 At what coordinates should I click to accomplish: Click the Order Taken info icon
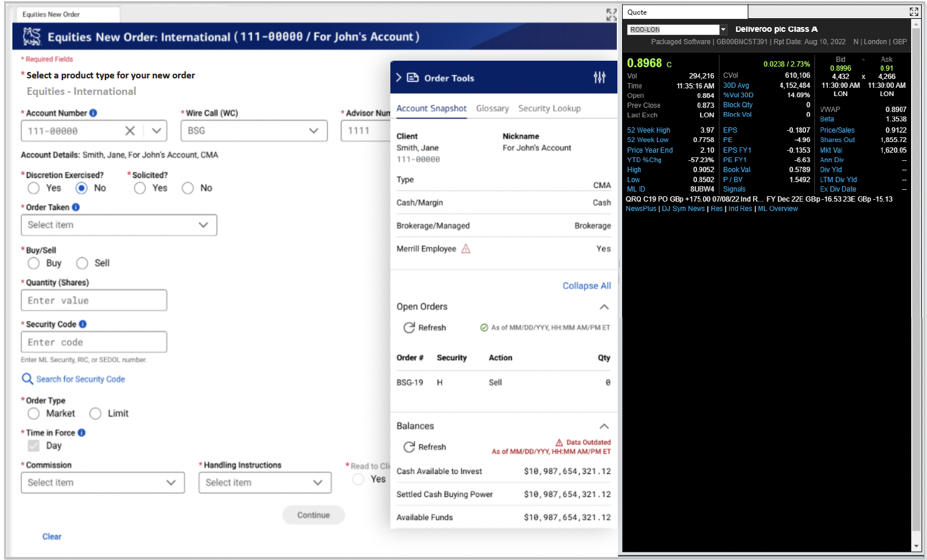click(x=75, y=207)
